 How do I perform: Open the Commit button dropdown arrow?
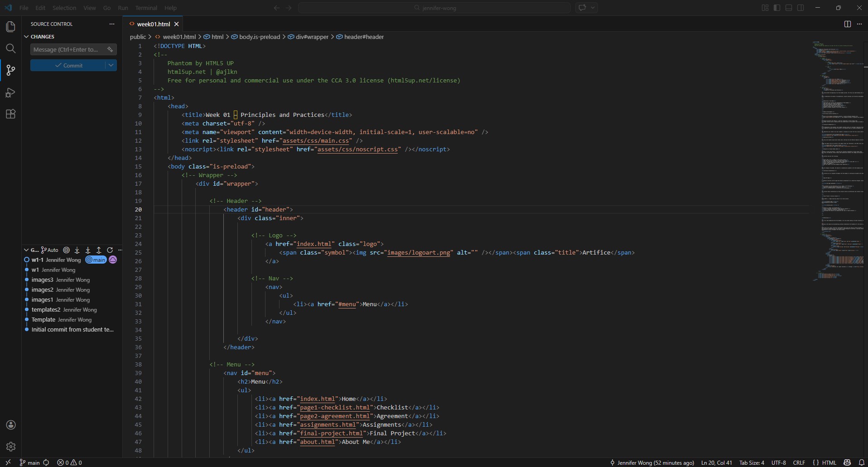pyautogui.click(x=111, y=66)
